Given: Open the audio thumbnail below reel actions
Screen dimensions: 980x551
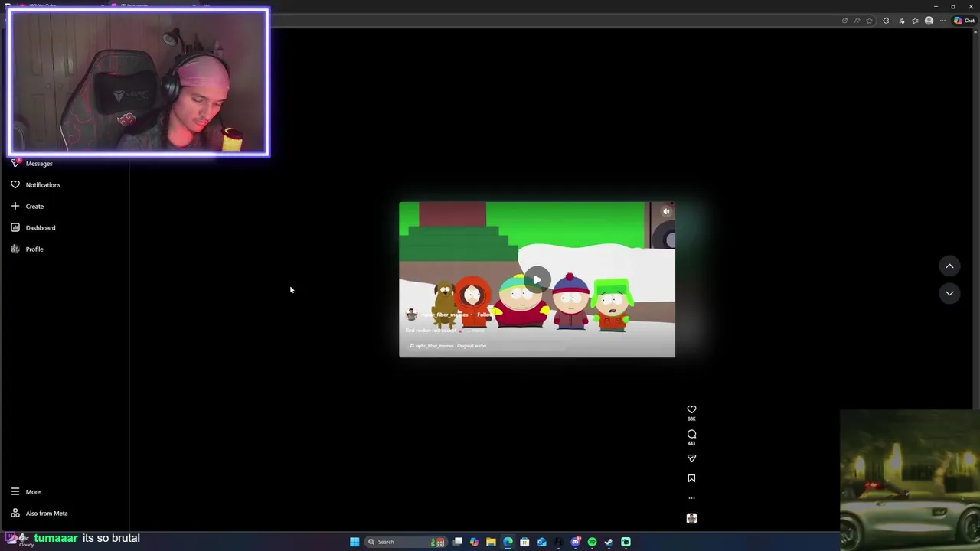Looking at the screenshot, I should coord(691,518).
